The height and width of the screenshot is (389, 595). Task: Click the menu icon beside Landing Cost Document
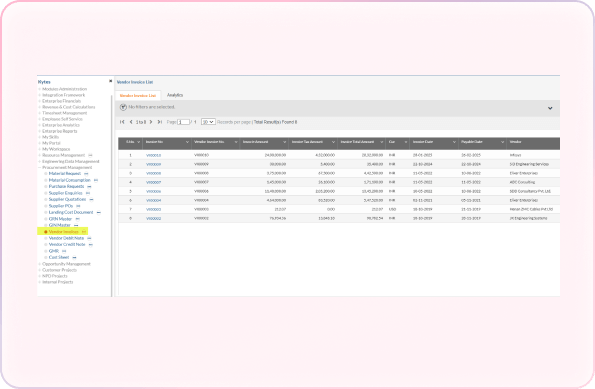[99, 213]
